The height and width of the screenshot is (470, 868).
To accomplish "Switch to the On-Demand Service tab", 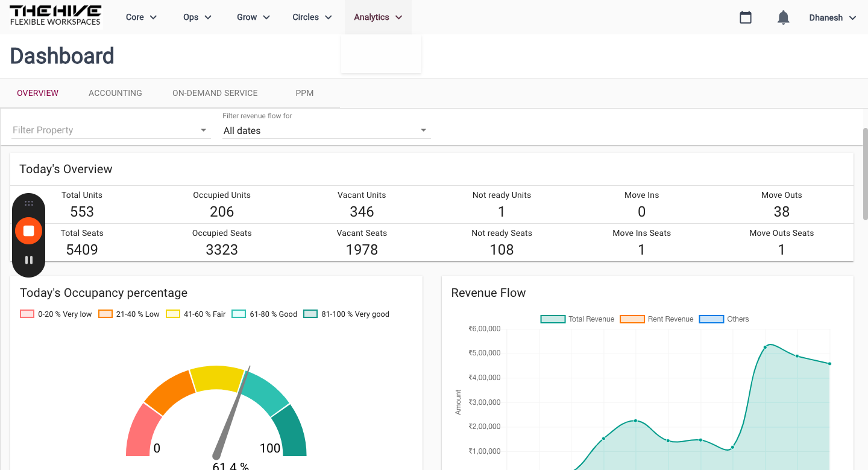I will [x=215, y=93].
